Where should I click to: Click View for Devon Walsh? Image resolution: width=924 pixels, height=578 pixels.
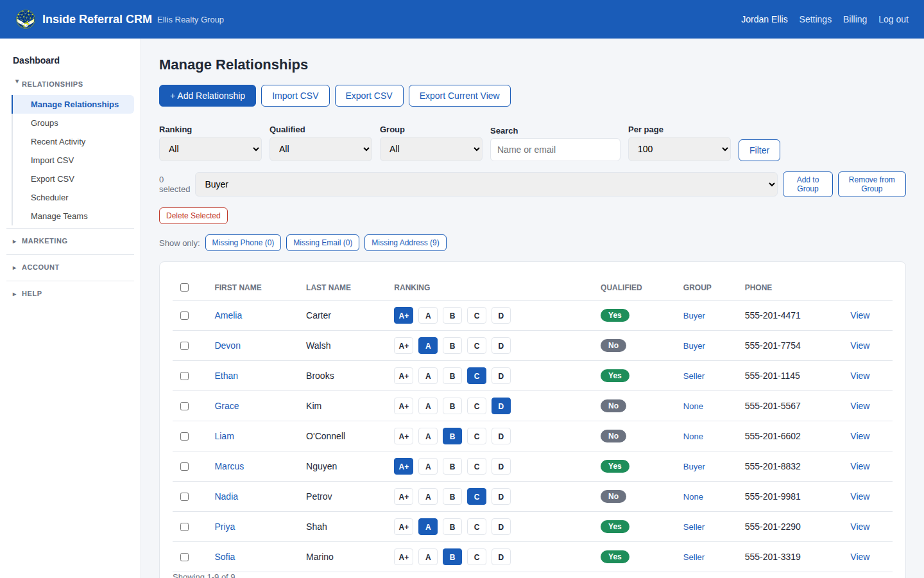point(860,346)
